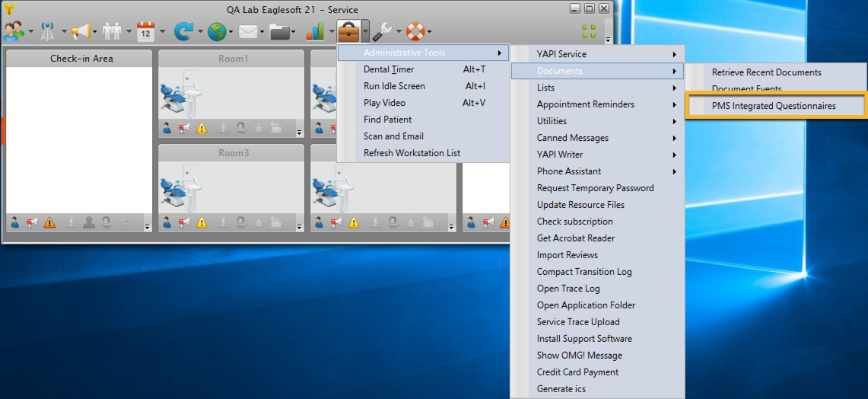Select Request Temporary Password
868x399 pixels.
pyautogui.click(x=597, y=188)
